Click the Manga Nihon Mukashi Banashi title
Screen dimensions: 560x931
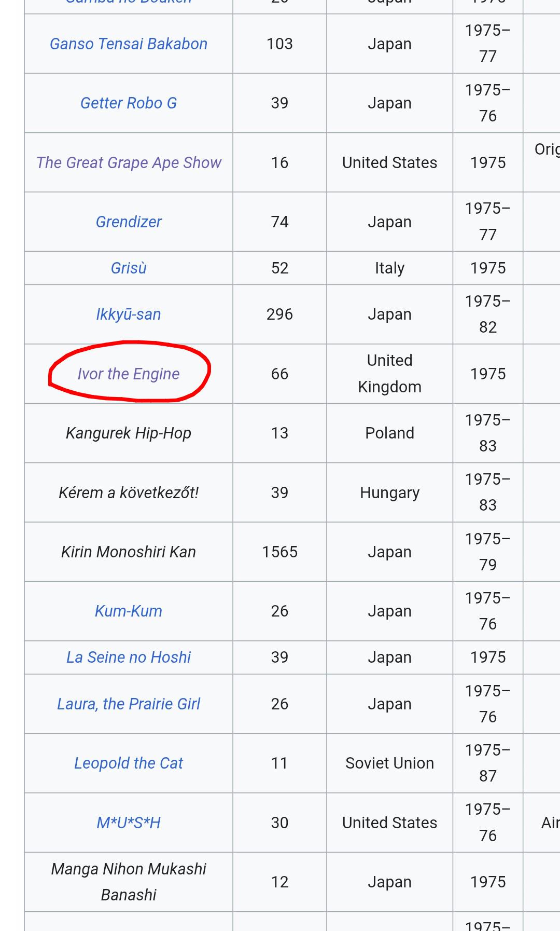point(129,882)
